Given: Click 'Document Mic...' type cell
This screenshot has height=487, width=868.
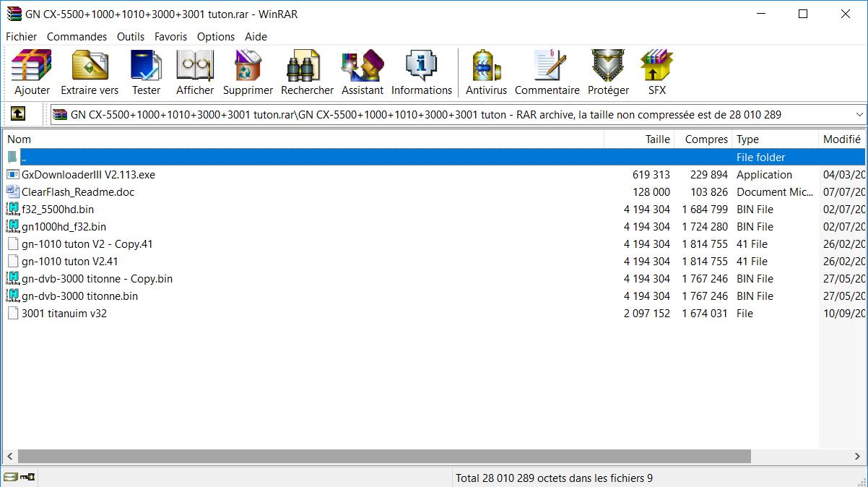Looking at the screenshot, I should coord(776,192).
